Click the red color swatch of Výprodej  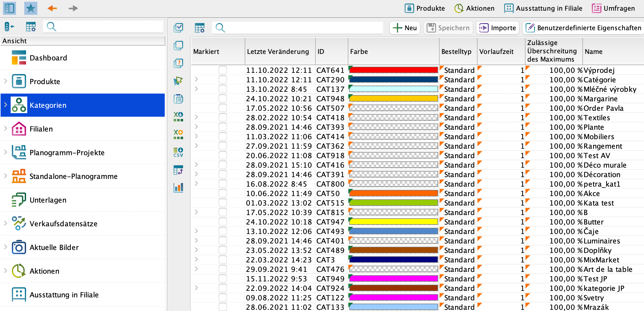point(394,70)
